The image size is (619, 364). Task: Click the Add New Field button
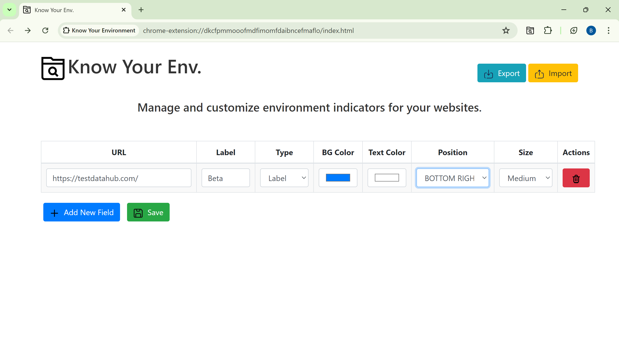(82, 212)
